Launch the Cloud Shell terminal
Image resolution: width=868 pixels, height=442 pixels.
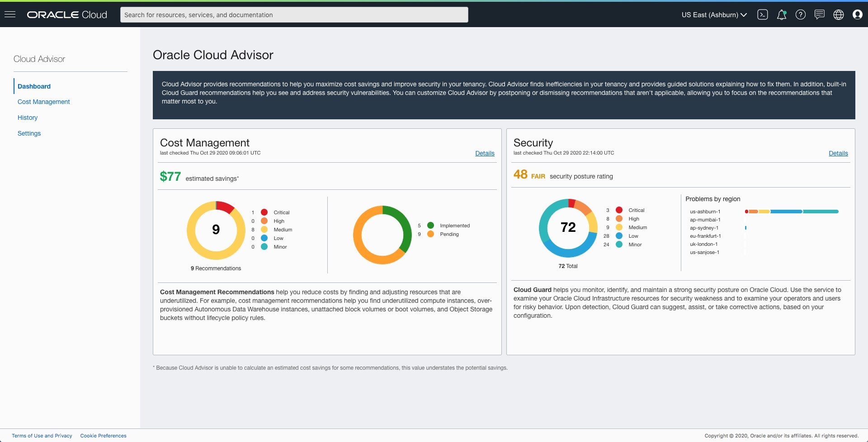pyautogui.click(x=763, y=14)
